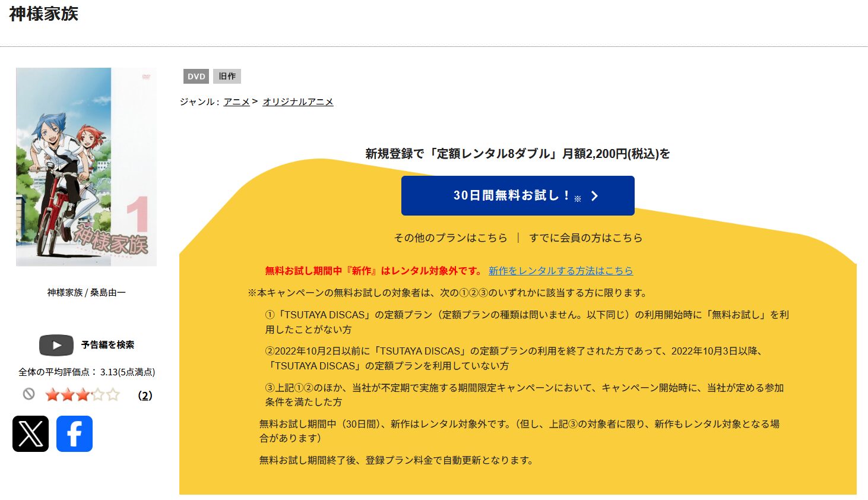Viewport: 868px width, 500px height.
Task: Rate with the second star
Action: pos(68,395)
